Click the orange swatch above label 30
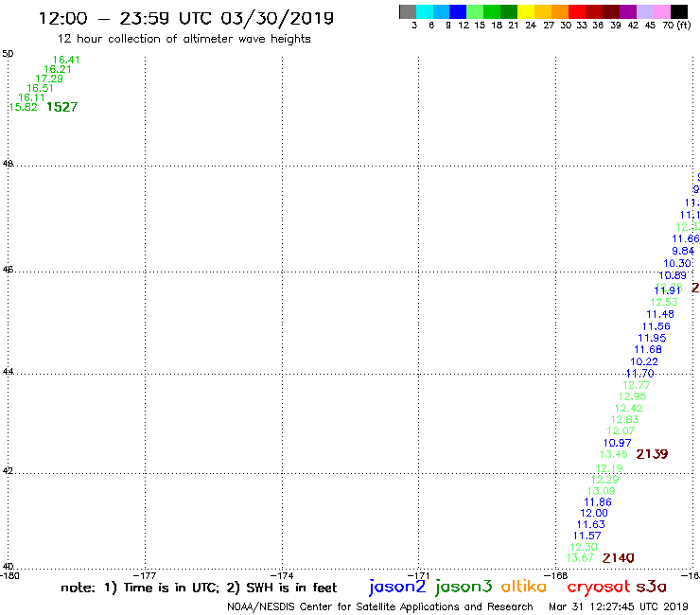Image resolution: width=700 pixels, height=615 pixels. coord(560,11)
